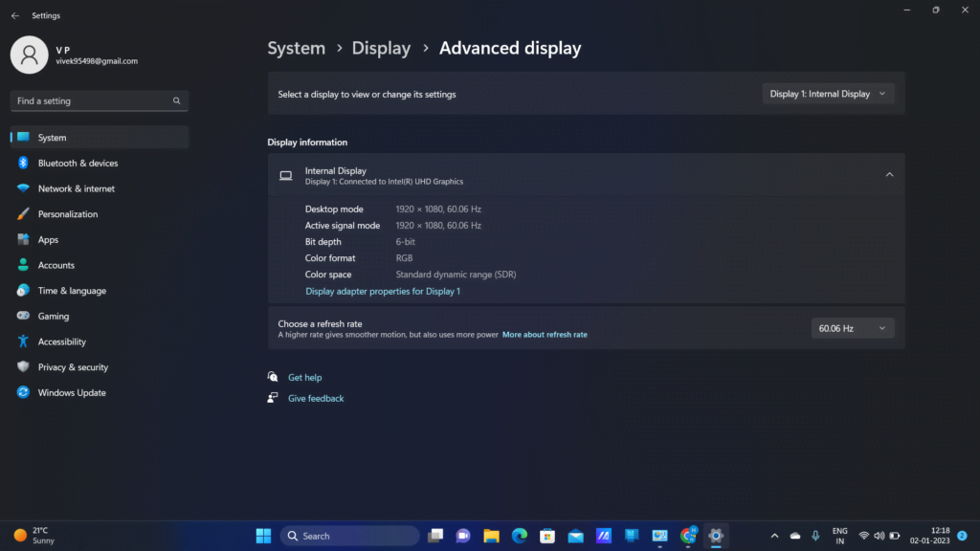Open File Explorer from the taskbar
Image resolution: width=980 pixels, height=551 pixels.
click(491, 536)
